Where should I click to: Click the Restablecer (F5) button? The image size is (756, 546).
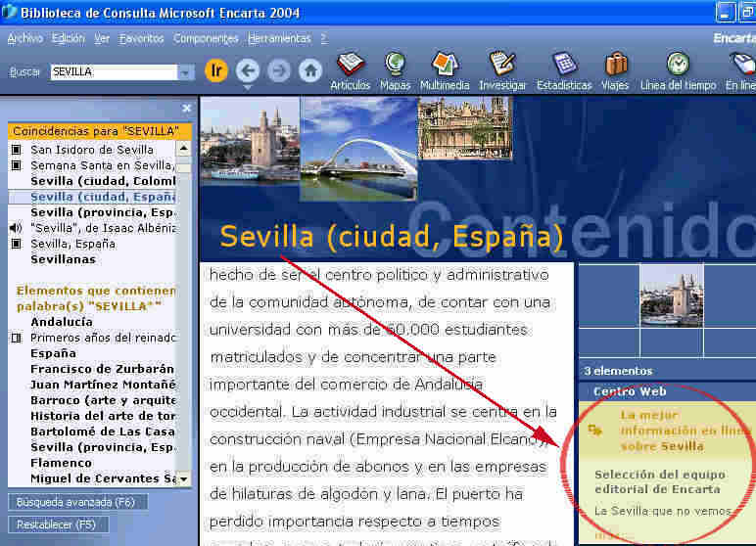click(57, 524)
